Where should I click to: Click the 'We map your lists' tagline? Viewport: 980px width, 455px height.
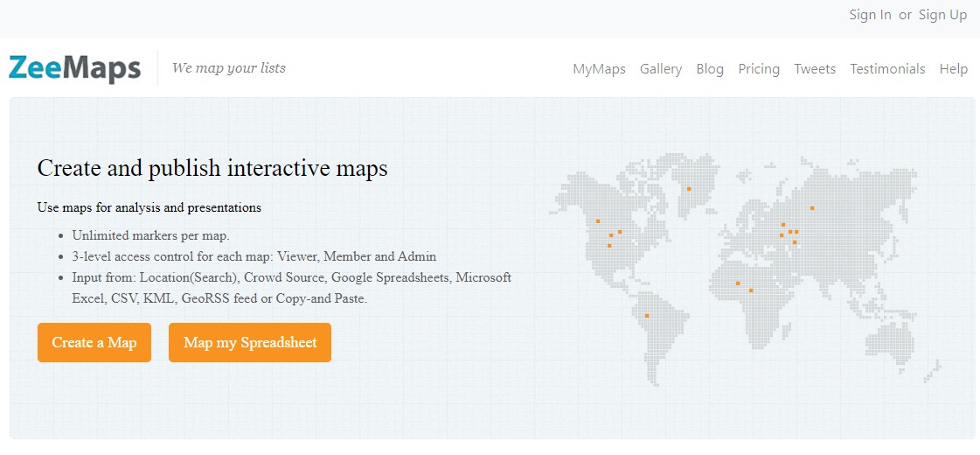[229, 68]
